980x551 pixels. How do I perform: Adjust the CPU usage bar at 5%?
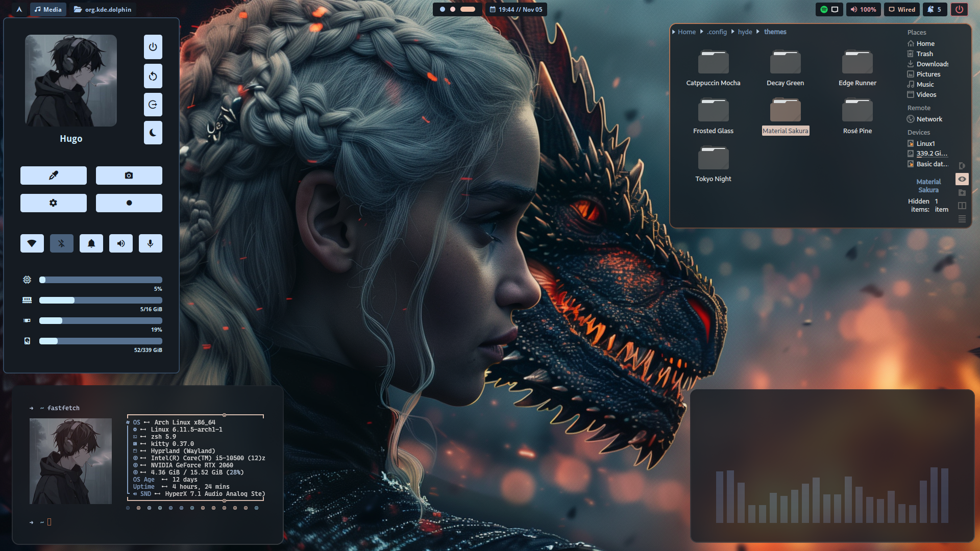click(101, 280)
